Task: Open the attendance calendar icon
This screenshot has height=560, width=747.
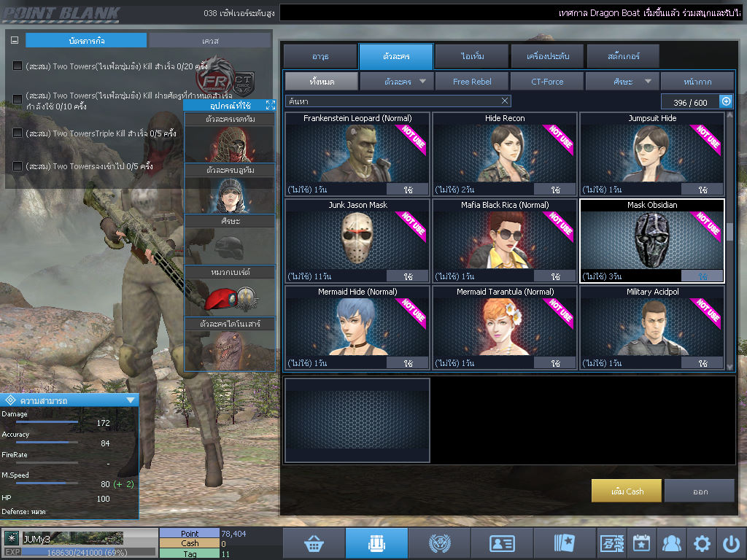Action: click(x=641, y=543)
